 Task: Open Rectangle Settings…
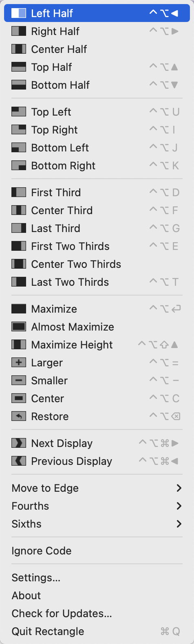pyautogui.click(x=97, y=578)
